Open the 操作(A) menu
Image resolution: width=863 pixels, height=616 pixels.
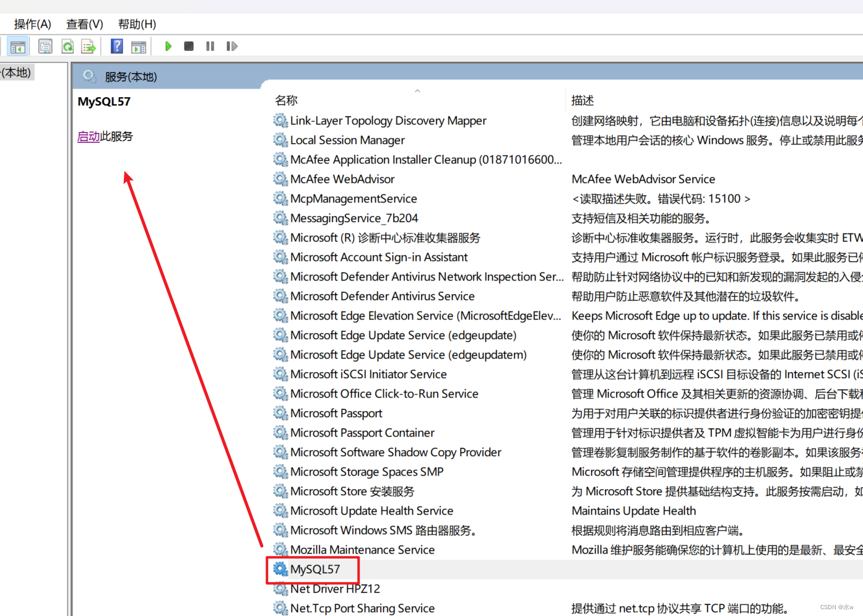click(32, 24)
